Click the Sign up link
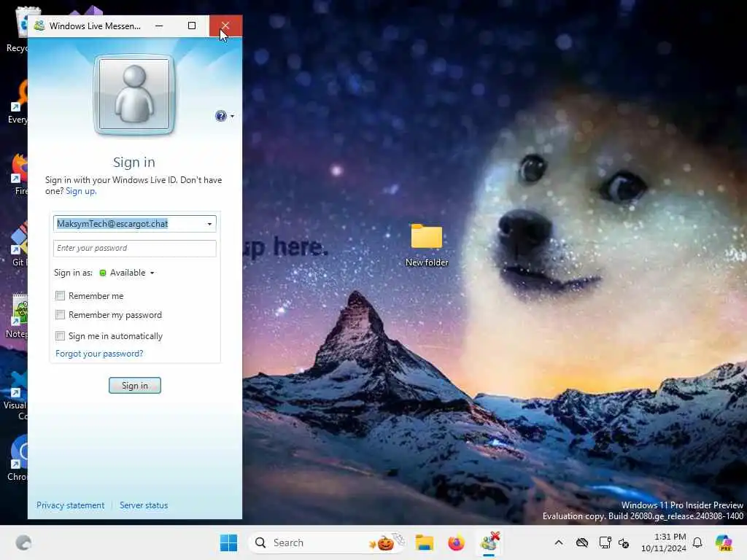 coord(80,191)
